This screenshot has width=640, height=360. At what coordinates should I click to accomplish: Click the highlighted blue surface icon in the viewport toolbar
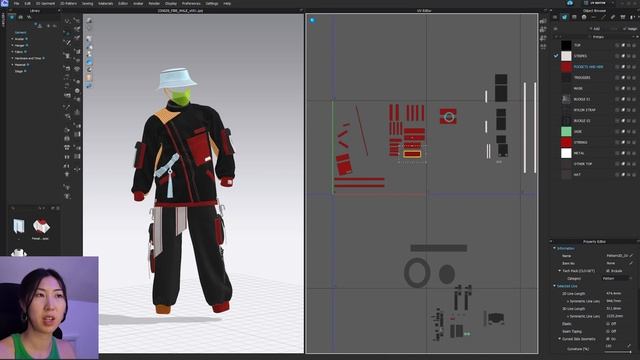(89, 62)
